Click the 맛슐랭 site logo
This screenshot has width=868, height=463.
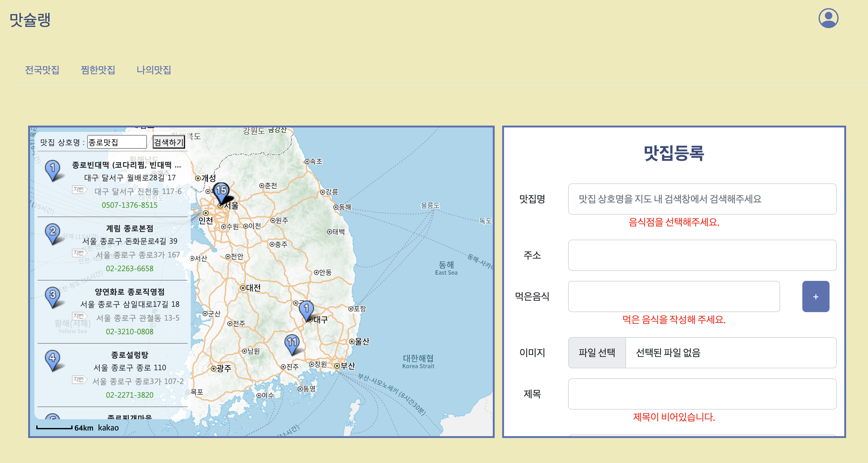click(30, 20)
